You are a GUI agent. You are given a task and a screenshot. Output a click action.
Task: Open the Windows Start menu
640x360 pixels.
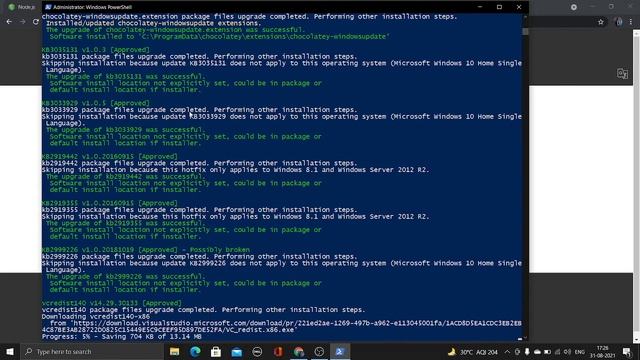point(10,351)
